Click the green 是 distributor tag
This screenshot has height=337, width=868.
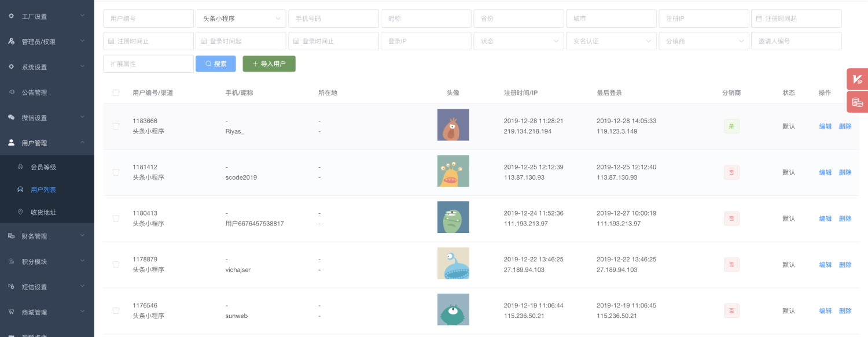point(731,126)
